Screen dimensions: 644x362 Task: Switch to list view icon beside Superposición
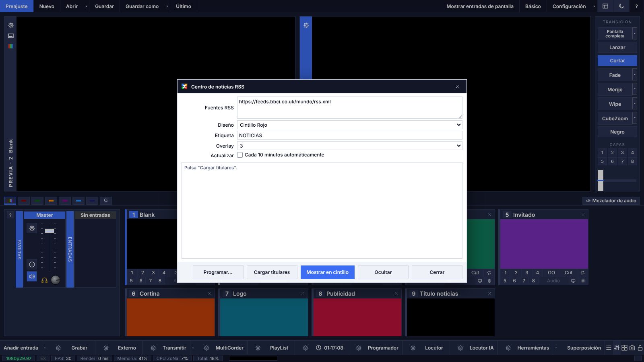(609, 348)
